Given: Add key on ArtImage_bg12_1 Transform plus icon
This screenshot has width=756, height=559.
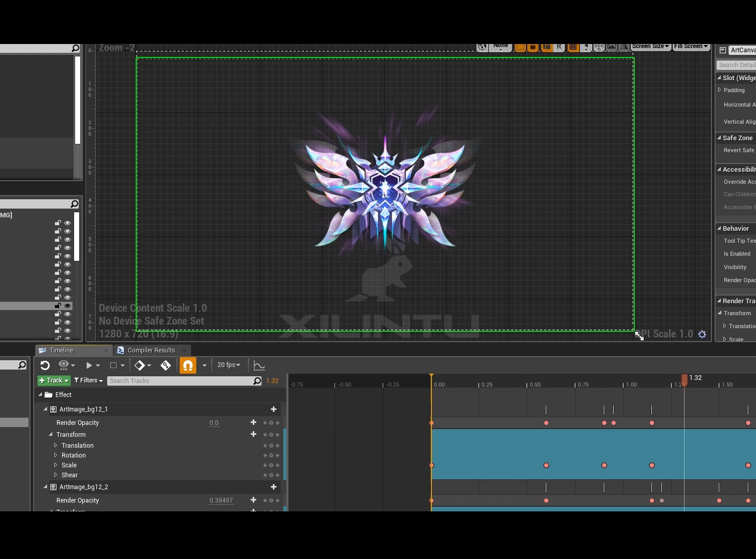Looking at the screenshot, I should pyautogui.click(x=253, y=434).
